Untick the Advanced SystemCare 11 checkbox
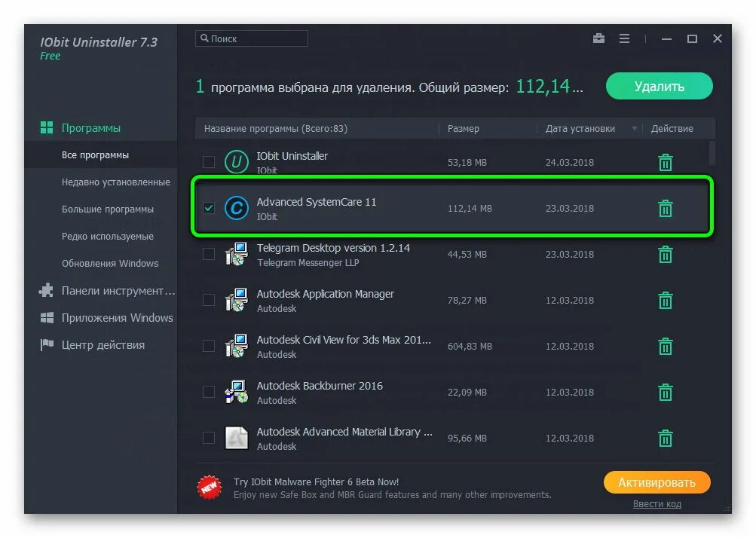 point(208,208)
